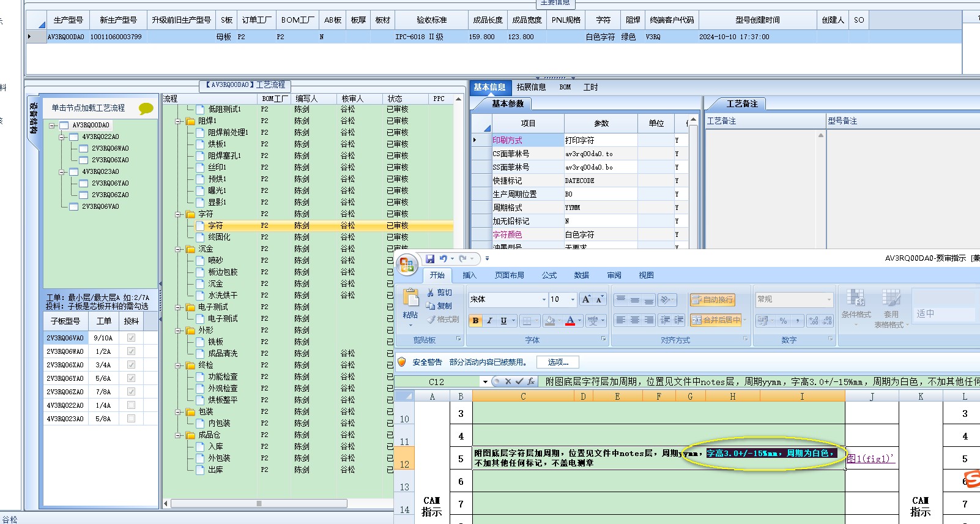Click the Align Text Left icon
The width and height of the screenshot is (980, 524).
[620, 320]
